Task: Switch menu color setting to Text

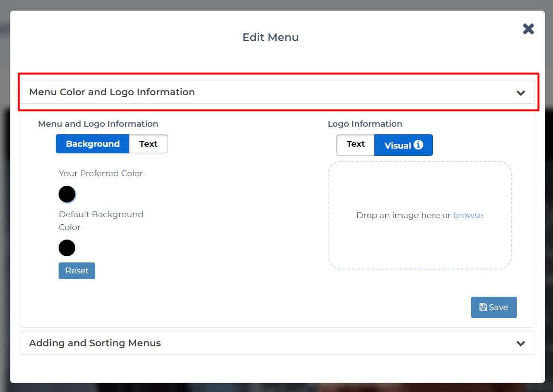Action: coord(148,144)
